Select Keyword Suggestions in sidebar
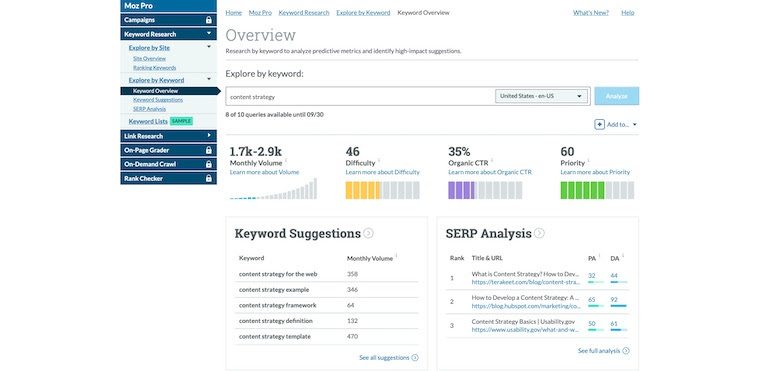This screenshot has height=371, width=760. pos(158,100)
